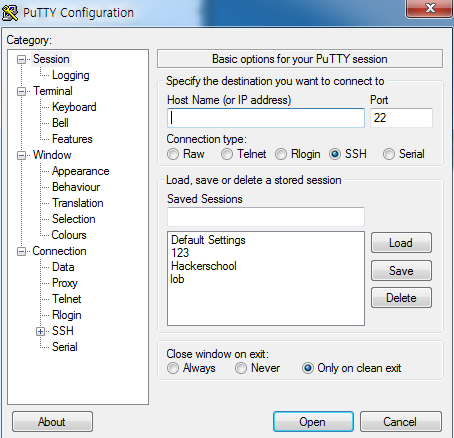454x438 pixels.
Task: Open the Translation settings category
Action: [x=78, y=203]
